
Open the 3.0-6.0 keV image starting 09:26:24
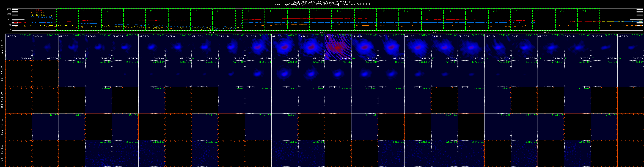631,47
